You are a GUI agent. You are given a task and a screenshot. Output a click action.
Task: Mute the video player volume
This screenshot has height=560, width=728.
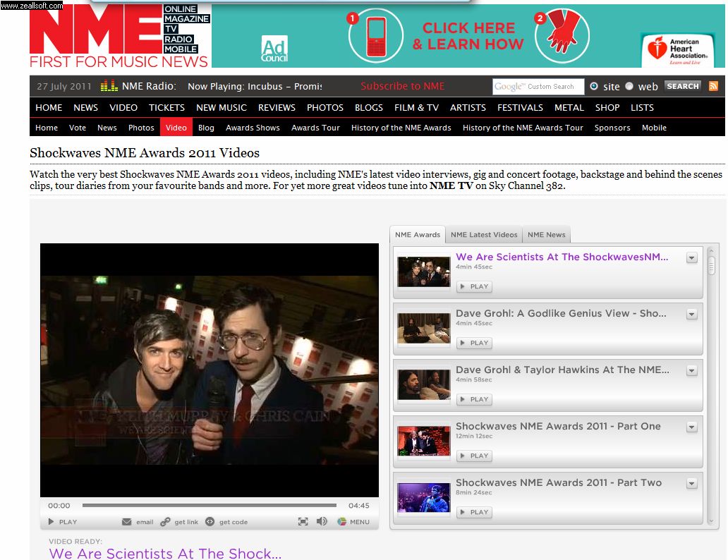click(321, 522)
